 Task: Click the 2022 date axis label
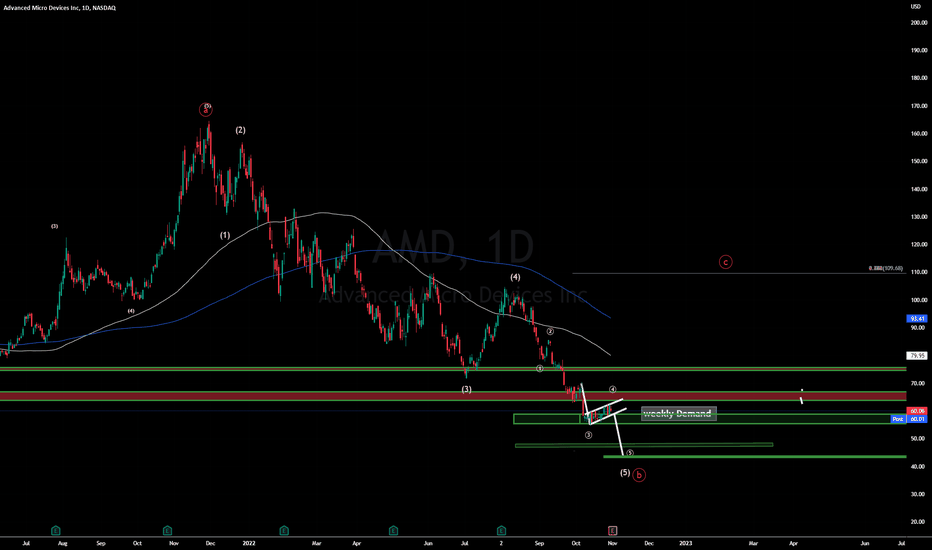coord(249,543)
